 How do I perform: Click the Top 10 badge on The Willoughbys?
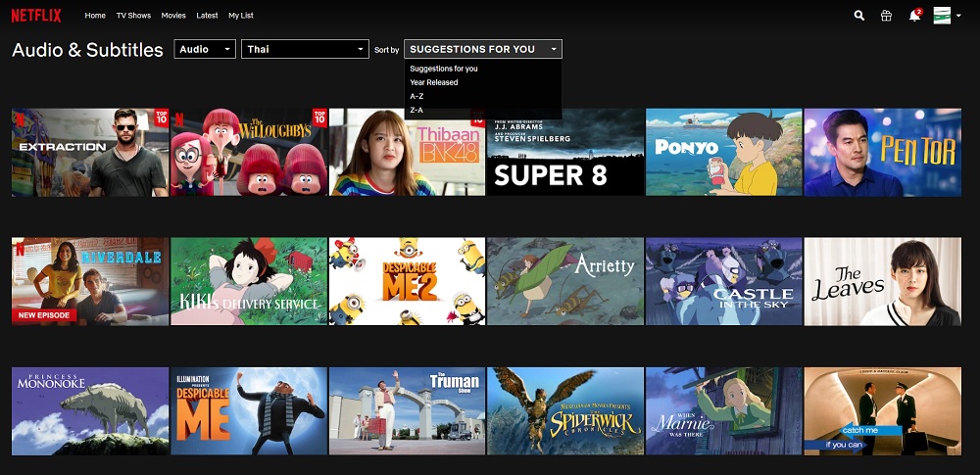[320, 118]
